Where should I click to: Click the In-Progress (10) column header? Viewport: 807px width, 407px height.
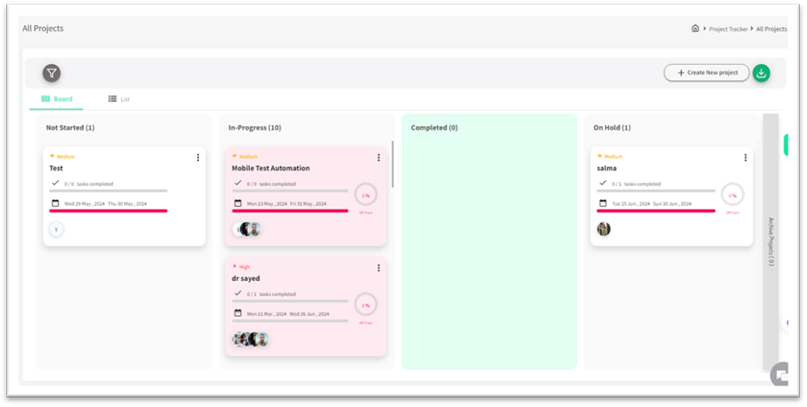coord(255,128)
